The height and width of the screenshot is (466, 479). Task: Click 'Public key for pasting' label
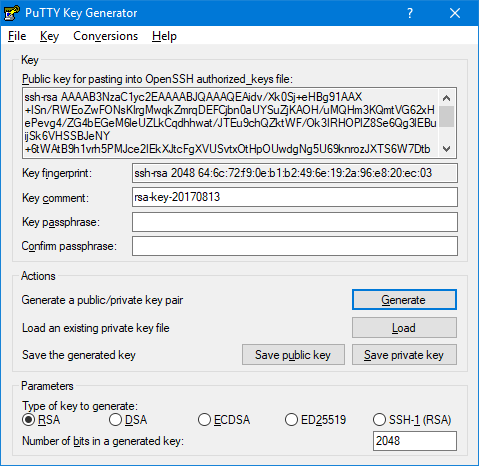[x=157, y=79]
